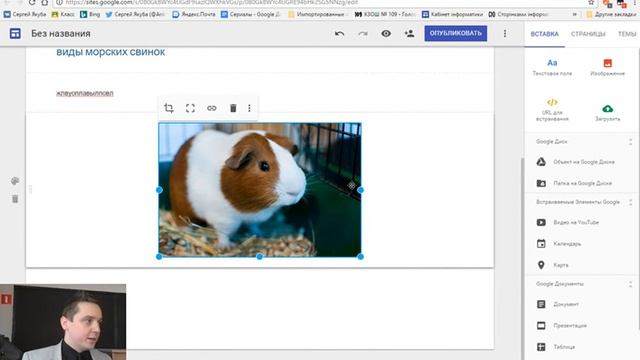Open the more options menu beside publish
The width and height of the screenshot is (640, 360).
[x=505, y=33]
